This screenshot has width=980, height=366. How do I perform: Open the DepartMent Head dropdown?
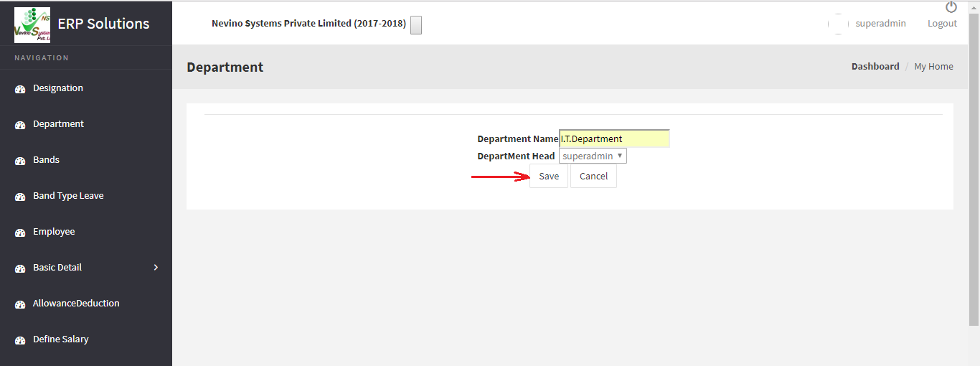tap(593, 156)
